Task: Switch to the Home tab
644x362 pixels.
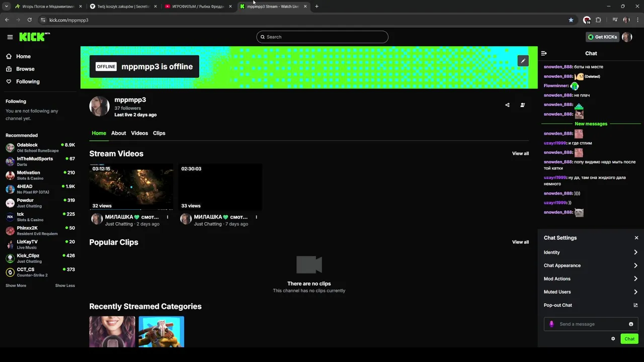Action: coord(99,133)
